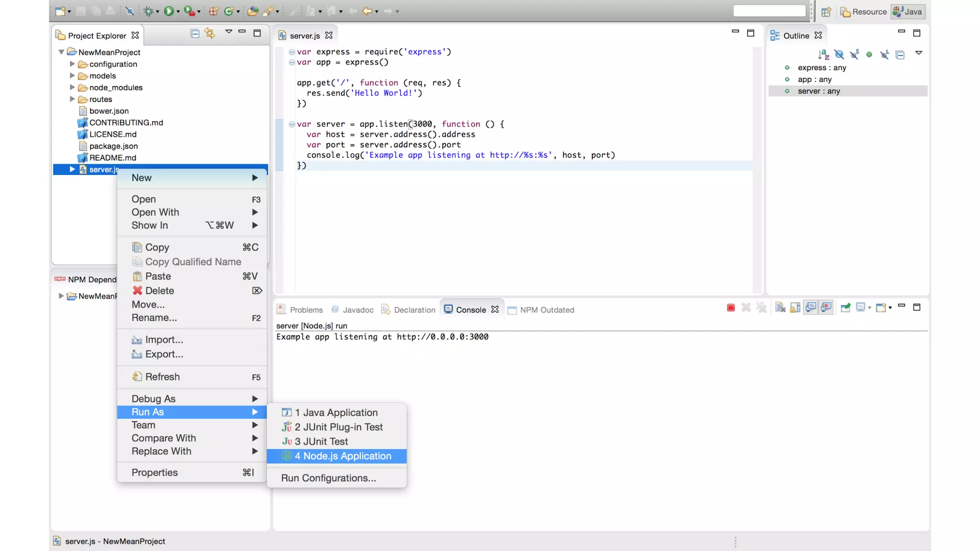Collapse the NewMeanProject tree node
Screen dimensions: 980x551
tap(61, 52)
